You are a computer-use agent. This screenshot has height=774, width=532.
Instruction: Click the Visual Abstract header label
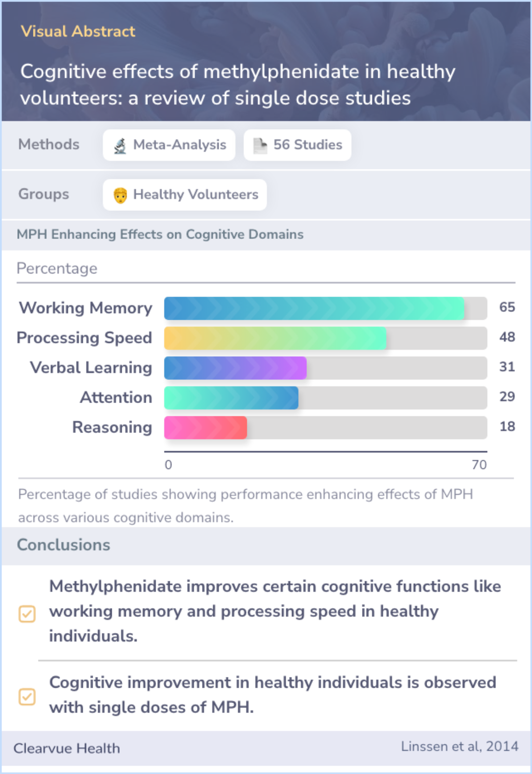pyautogui.click(x=78, y=32)
